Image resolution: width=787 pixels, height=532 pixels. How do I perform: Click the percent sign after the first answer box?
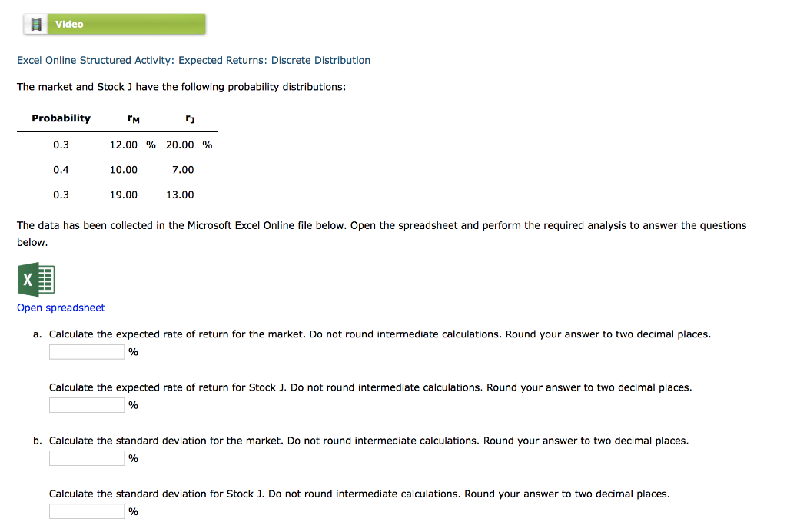(x=132, y=351)
